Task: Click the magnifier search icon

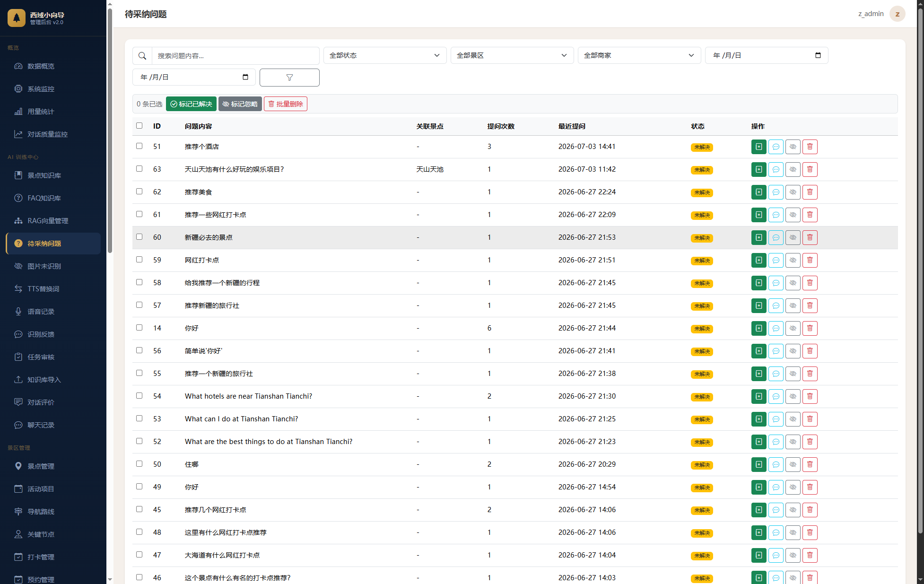Action: click(142, 56)
